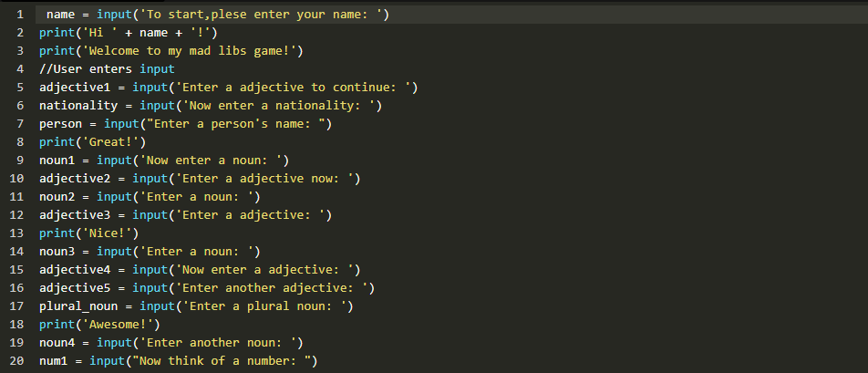Click the //User enters input comment

107,69
